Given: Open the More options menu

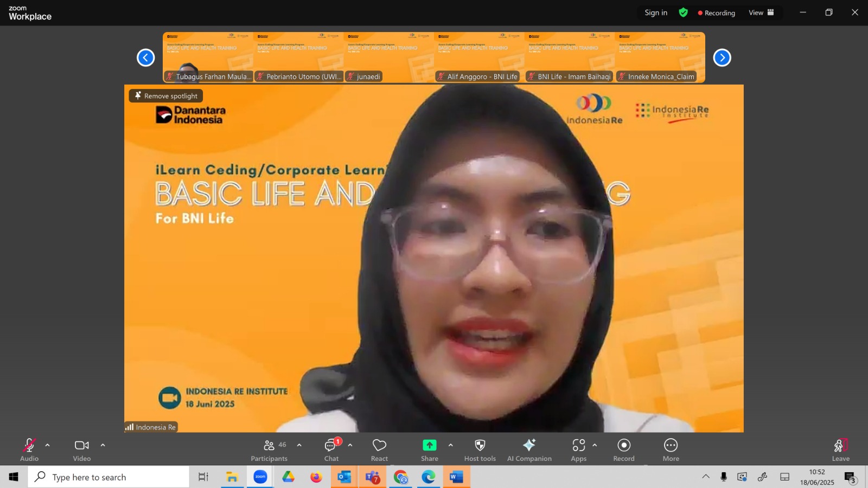Looking at the screenshot, I should pyautogui.click(x=671, y=450).
